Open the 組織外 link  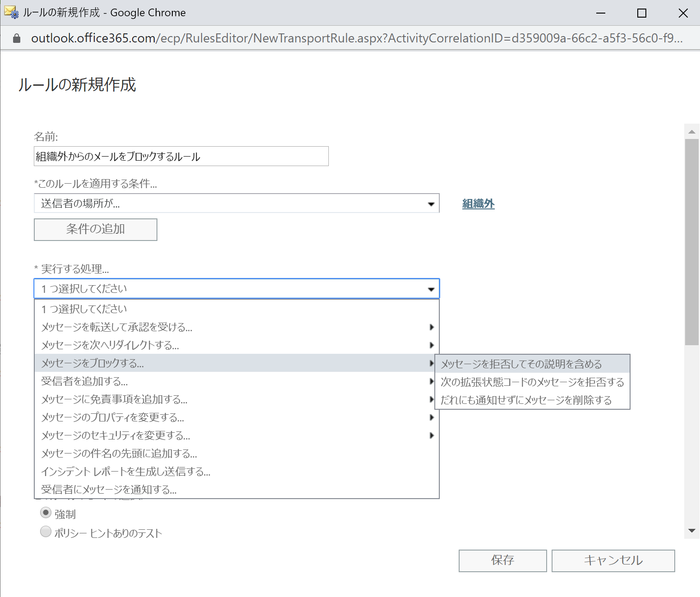[x=479, y=204]
